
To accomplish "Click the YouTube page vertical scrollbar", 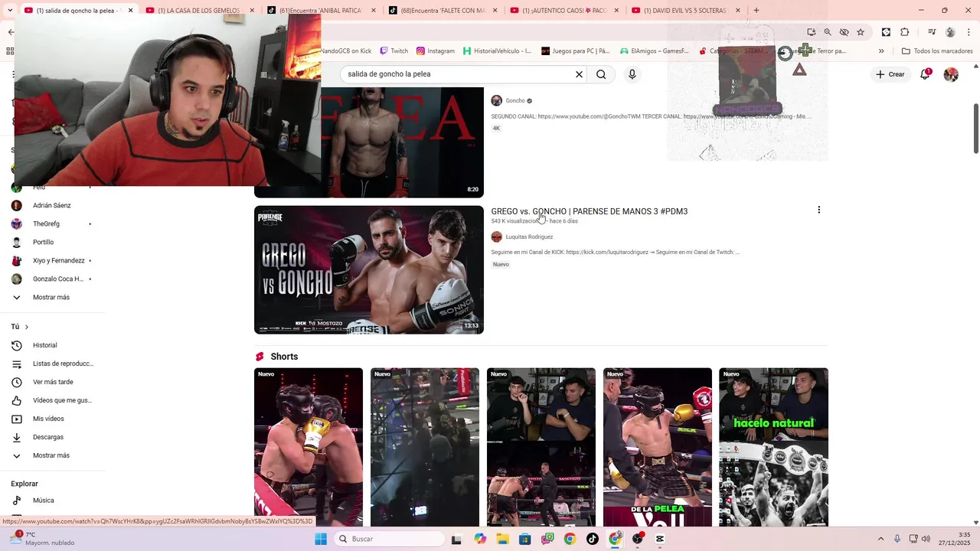I will click(x=975, y=128).
